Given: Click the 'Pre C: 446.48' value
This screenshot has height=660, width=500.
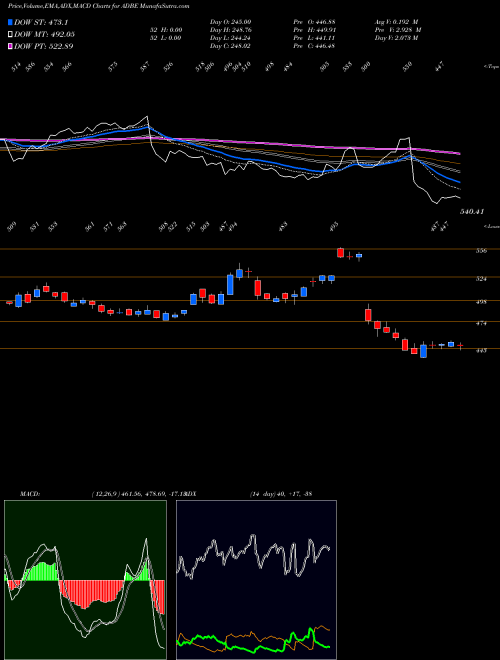Looking at the screenshot, I should coord(314,46).
